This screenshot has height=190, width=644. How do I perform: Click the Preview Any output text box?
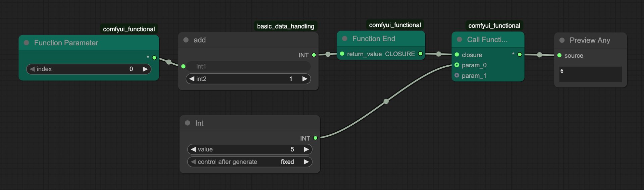coord(590,74)
